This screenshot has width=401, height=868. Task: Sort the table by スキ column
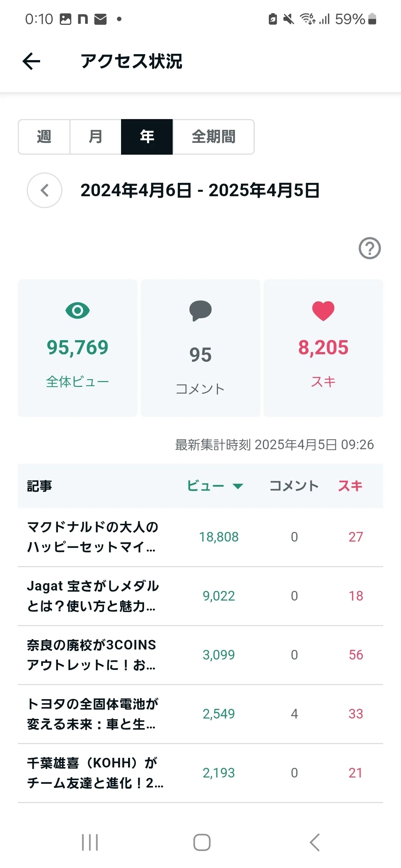[x=350, y=486]
